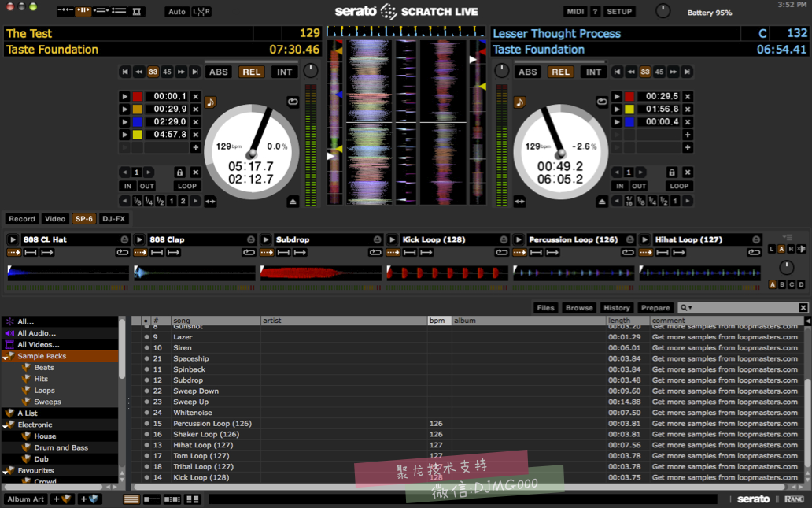Show shorter auto-loop lengths on left deck

tap(124, 201)
